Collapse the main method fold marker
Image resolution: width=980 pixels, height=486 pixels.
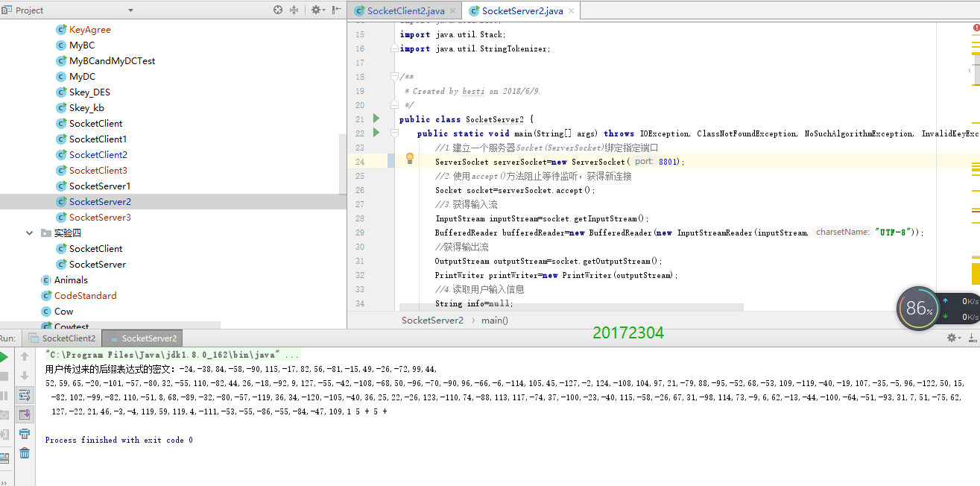(393, 133)
